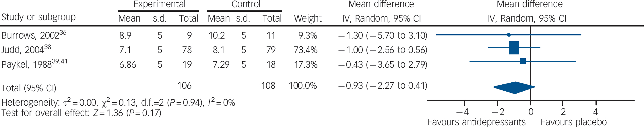
Task: Click the pooled estimate diamond
Action: point(514,88)
